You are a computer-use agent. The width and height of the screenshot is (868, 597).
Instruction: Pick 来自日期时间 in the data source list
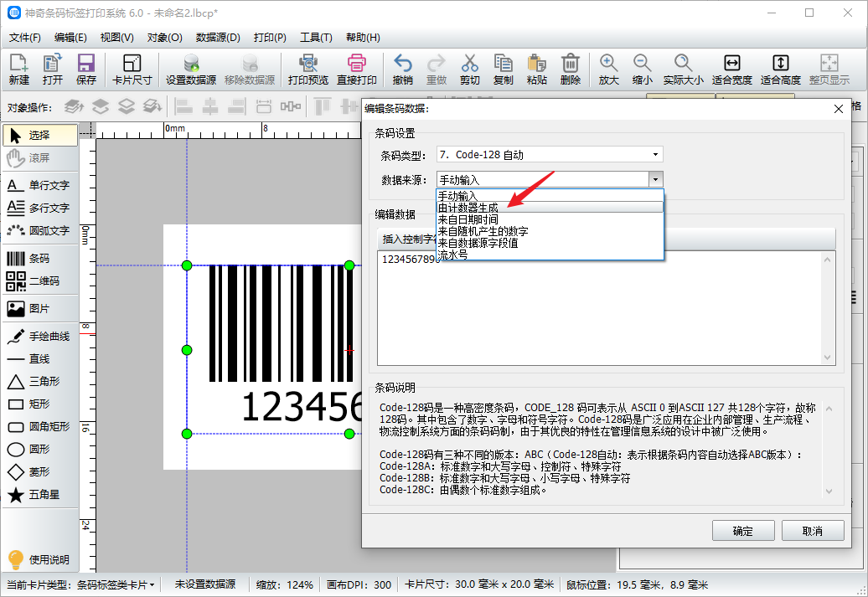point(550,219)
